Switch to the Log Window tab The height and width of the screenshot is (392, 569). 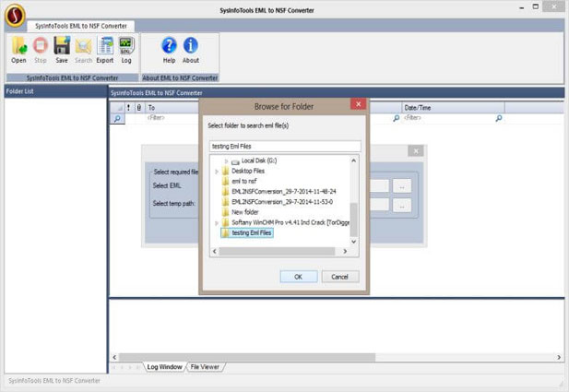click(164, 367)
